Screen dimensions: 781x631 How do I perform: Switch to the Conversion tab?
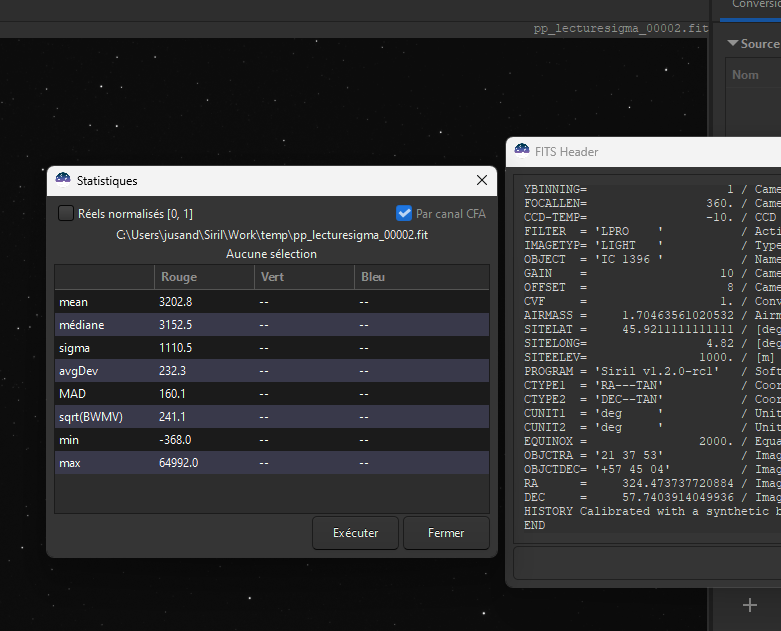[x=756, y=4]
